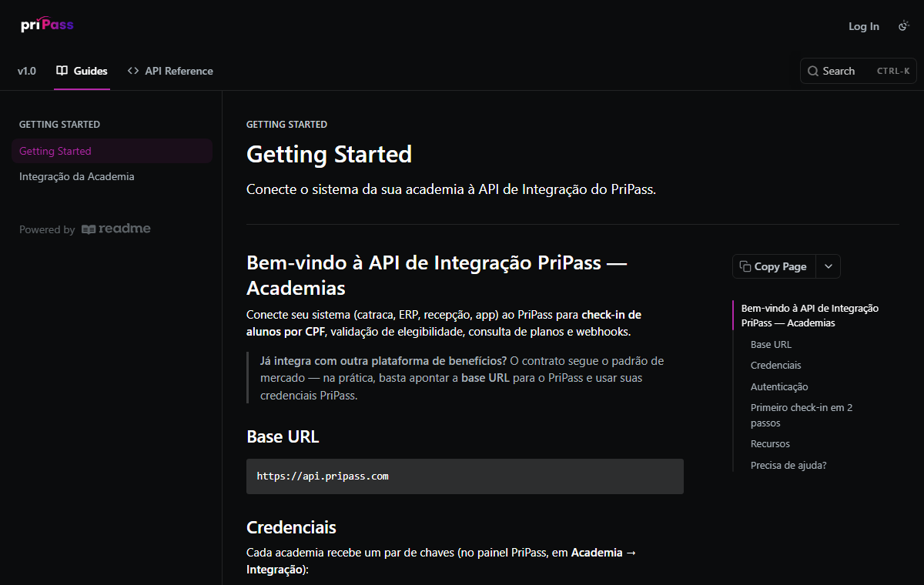
Task: Click the https://api.pripass.com code block
Action: pos(465,476)
